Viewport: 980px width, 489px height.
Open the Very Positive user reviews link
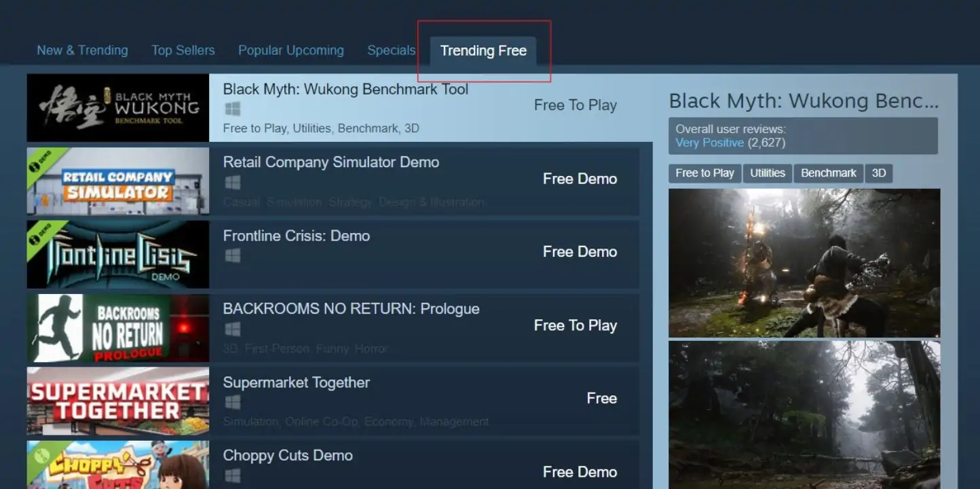point(709,143)
